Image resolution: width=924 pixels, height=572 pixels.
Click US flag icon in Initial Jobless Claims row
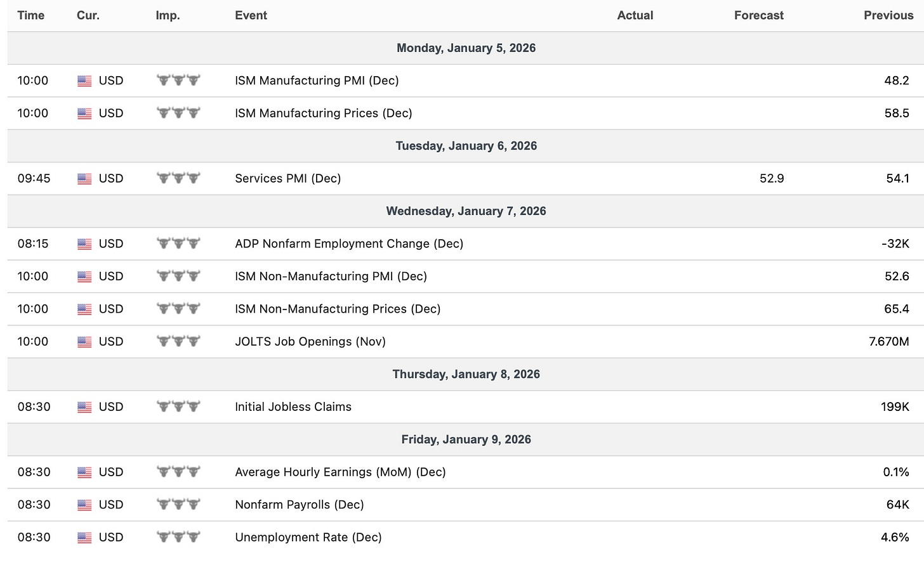tap(84, 407)
